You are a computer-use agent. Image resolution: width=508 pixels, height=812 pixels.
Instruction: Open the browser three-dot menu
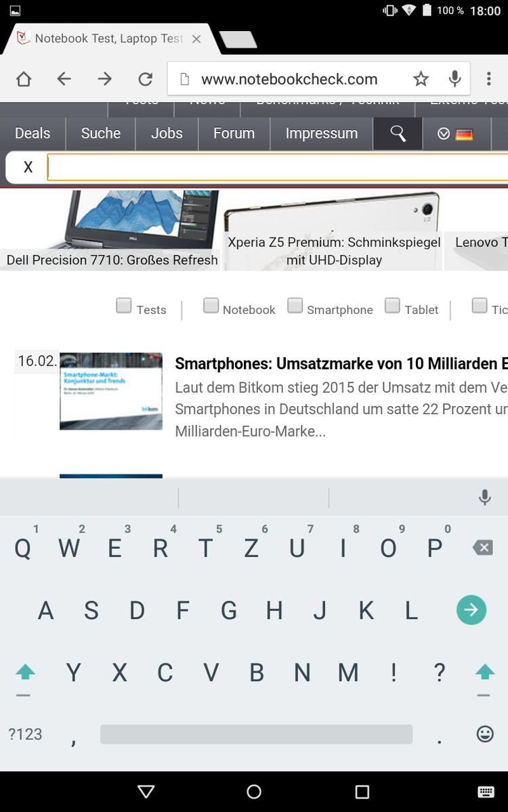pyautogui.click(x=488, y=79)
